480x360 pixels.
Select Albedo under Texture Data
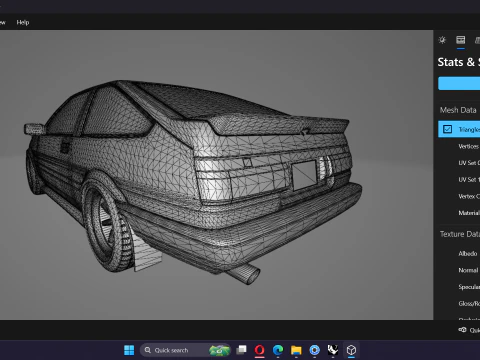point(468,254)
